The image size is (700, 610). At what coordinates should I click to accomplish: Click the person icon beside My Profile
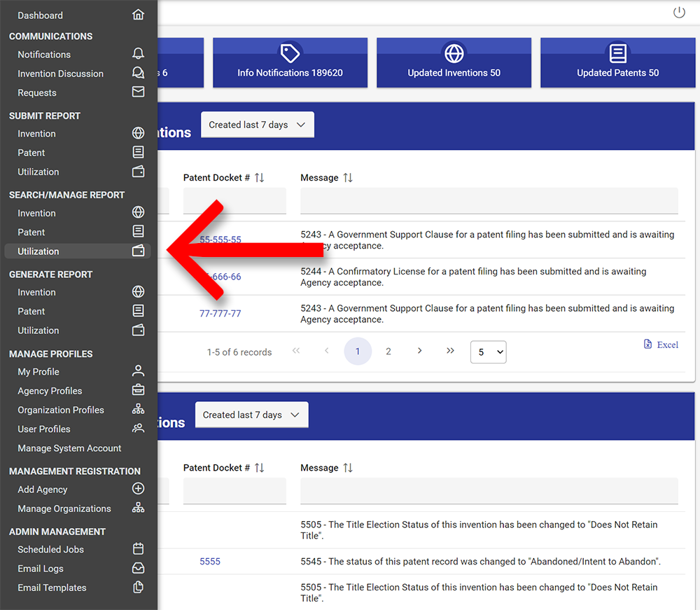138,371
